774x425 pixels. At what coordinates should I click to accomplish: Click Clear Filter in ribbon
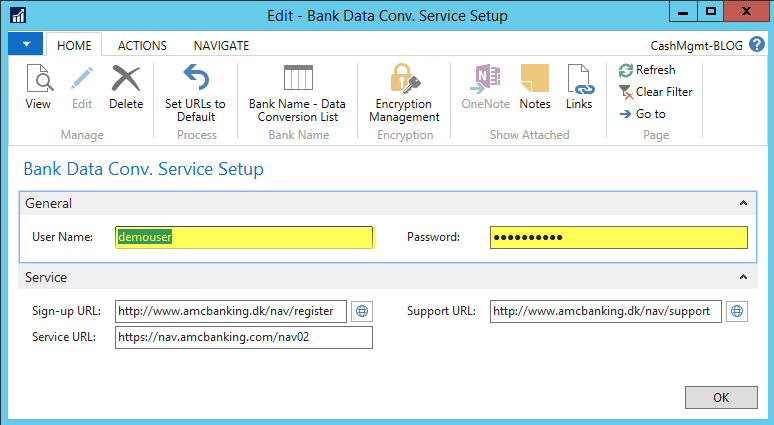click(656, 92)
